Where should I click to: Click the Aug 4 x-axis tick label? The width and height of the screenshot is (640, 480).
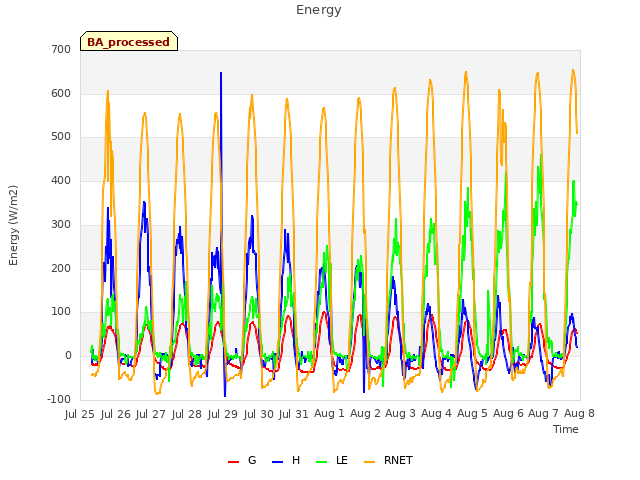coord(436,413)
